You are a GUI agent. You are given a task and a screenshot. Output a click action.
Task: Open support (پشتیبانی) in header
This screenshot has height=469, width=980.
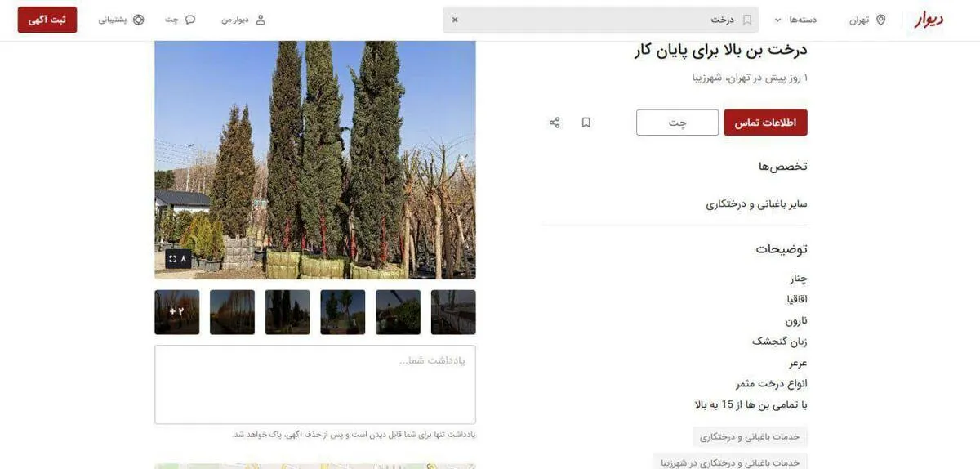[x=121, y=20]
